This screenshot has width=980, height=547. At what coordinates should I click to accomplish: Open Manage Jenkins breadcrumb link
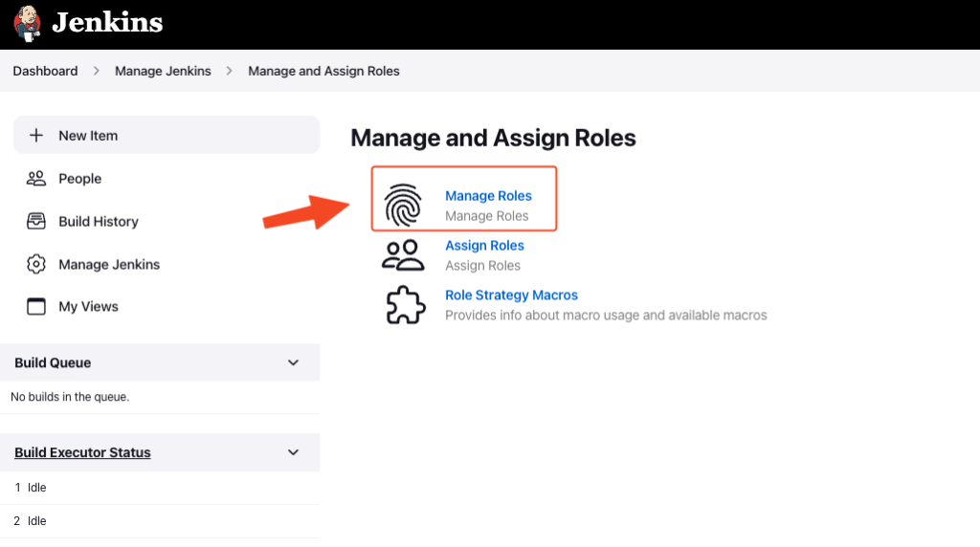pyautogui.click(x=163, y=71)
